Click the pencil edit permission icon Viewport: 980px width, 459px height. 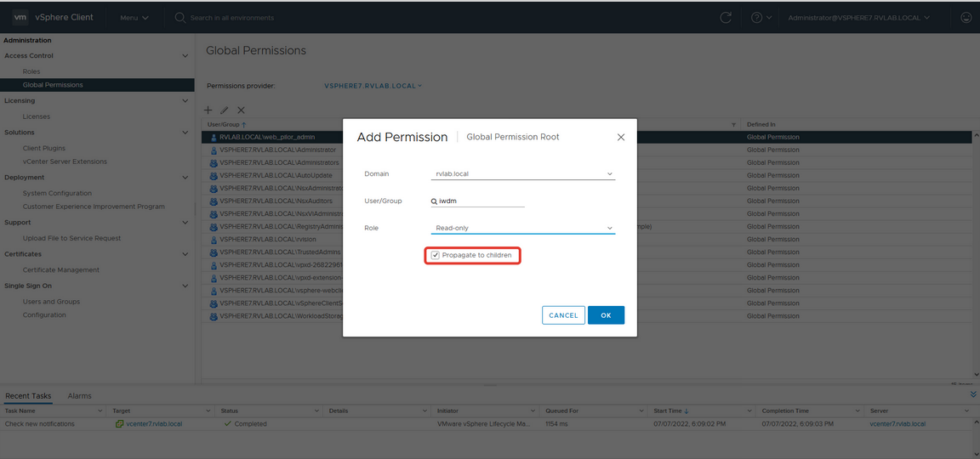coord(225,110)
